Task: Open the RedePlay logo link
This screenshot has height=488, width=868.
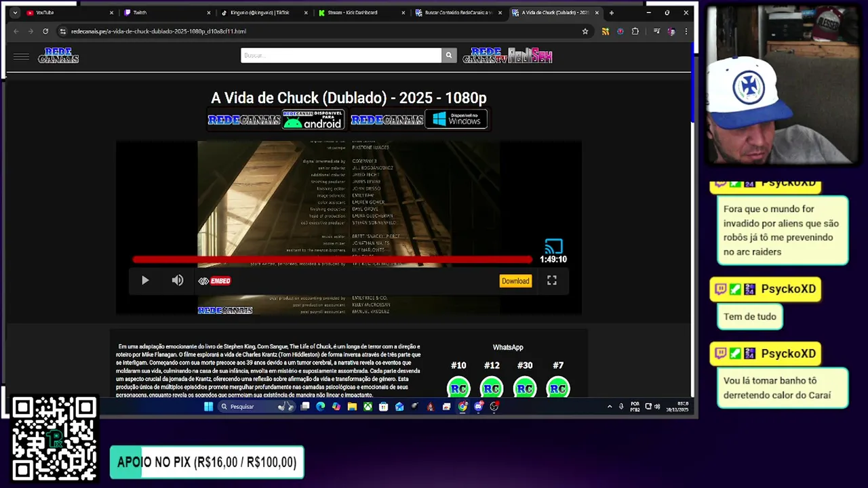Action: [x=531, y=56]
